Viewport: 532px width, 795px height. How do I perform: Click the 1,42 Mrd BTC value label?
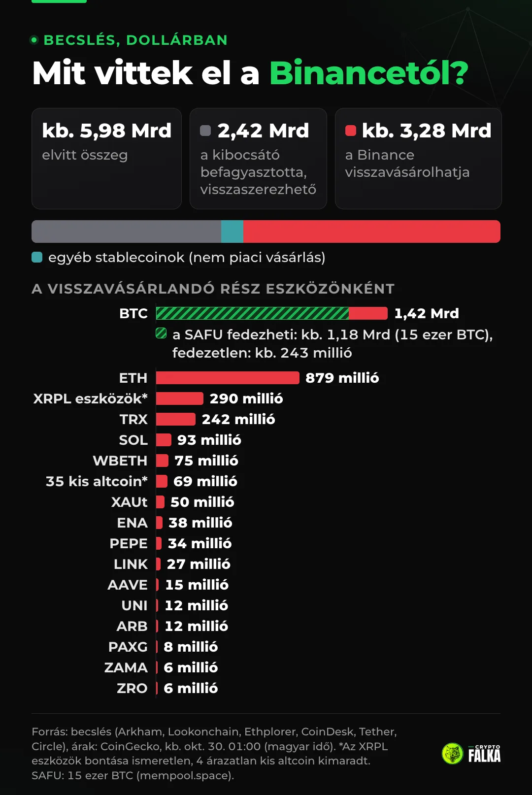tap(427, 313)
